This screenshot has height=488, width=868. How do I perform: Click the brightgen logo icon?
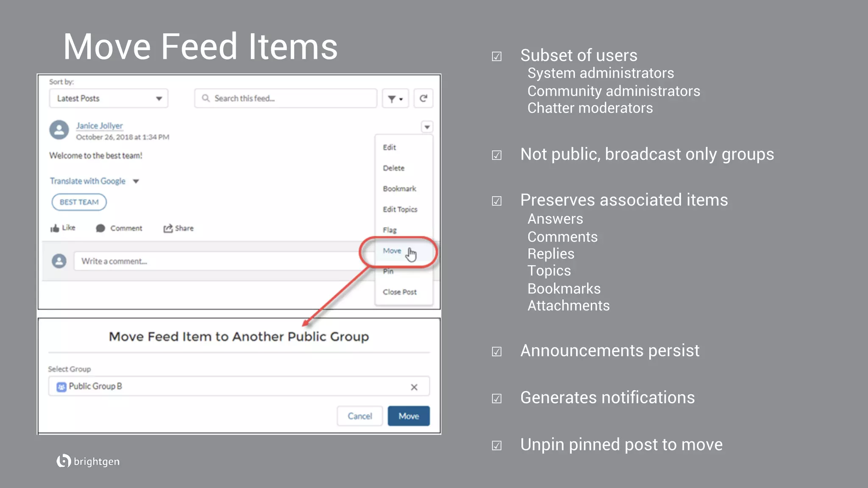(64, 461)
